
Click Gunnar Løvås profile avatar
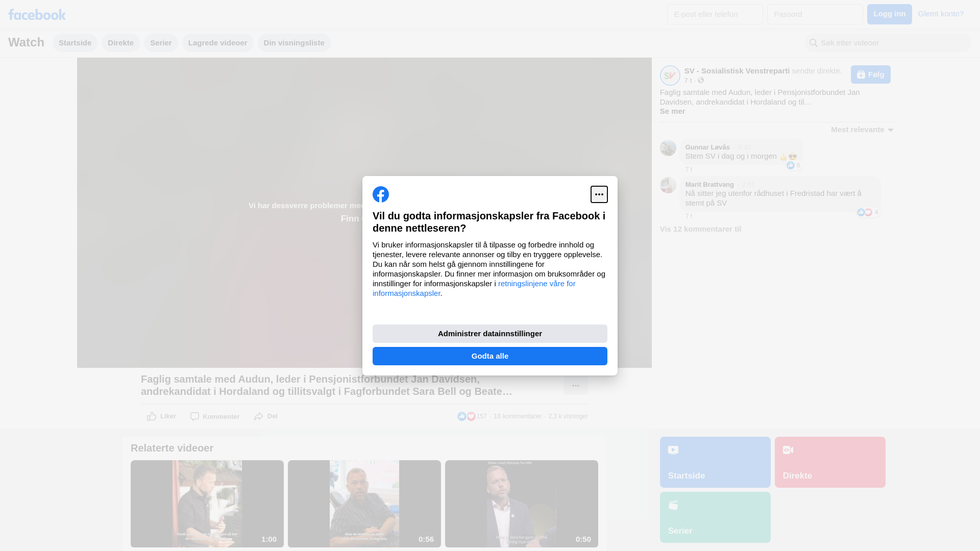668,148
